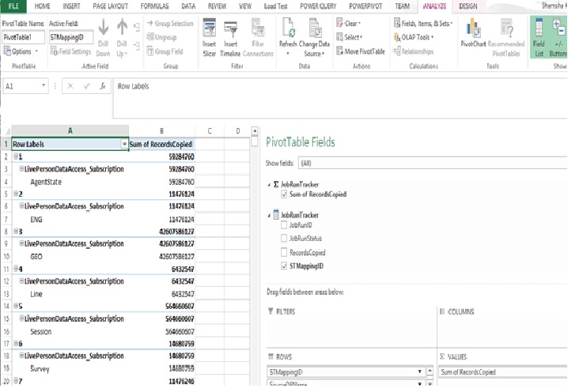Viewport: 583px width, 392px height.
Task: Click the Ungroup command
Action: tap(161, 37)
